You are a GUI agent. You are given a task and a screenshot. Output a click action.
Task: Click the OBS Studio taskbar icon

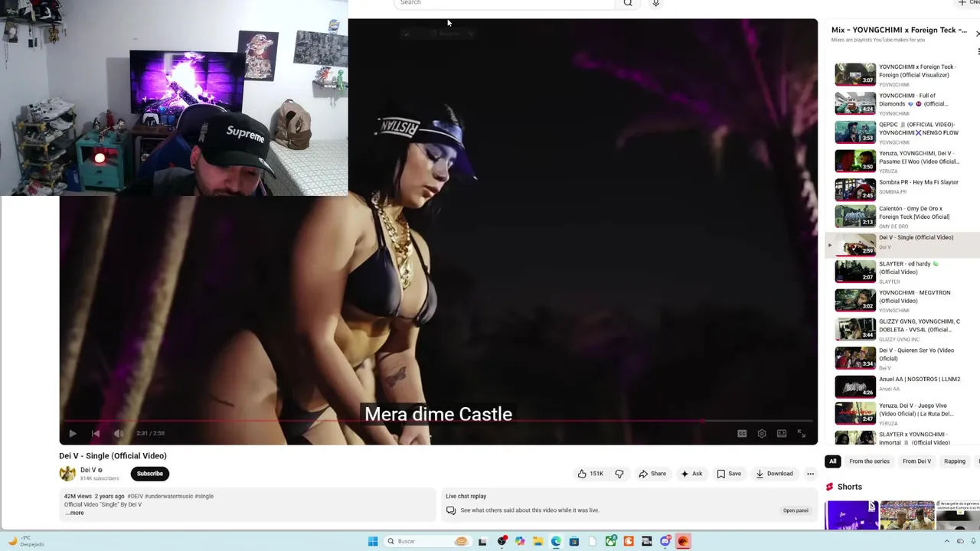coord(502,541)
